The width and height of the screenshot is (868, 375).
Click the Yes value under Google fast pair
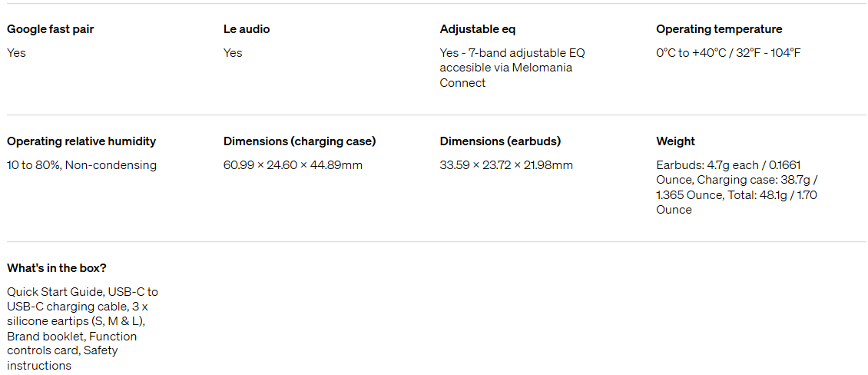(16, 53)
